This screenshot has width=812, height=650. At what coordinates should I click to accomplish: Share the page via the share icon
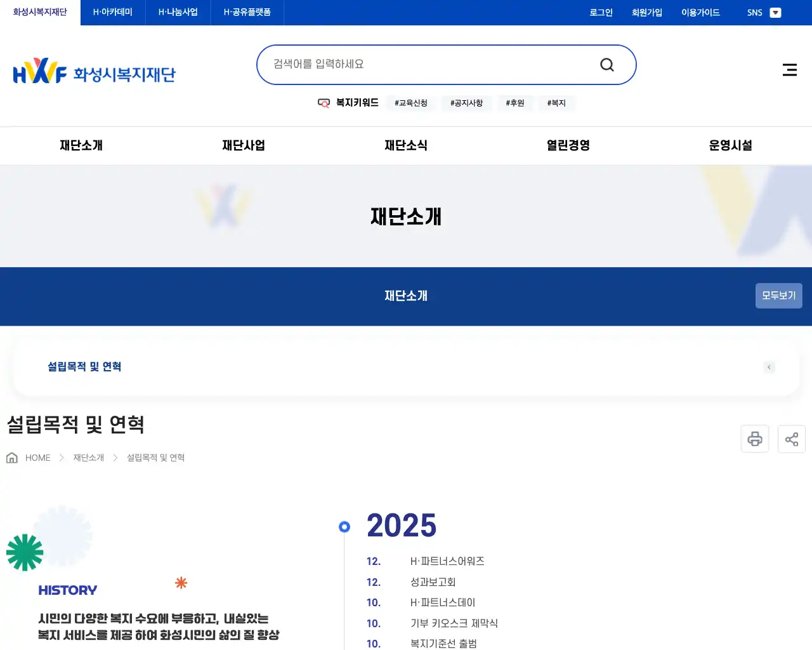(x=791, y=439)
